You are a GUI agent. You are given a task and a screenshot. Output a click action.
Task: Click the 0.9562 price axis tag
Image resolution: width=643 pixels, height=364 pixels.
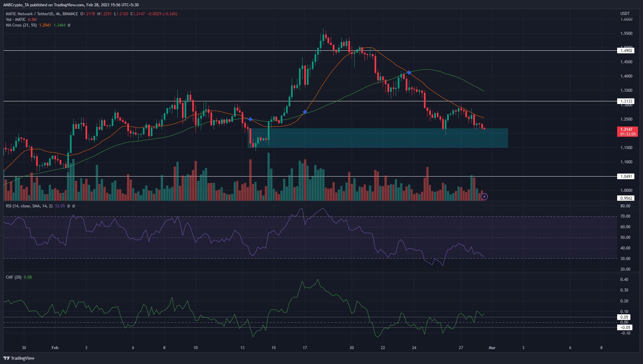tap(626, 198)
